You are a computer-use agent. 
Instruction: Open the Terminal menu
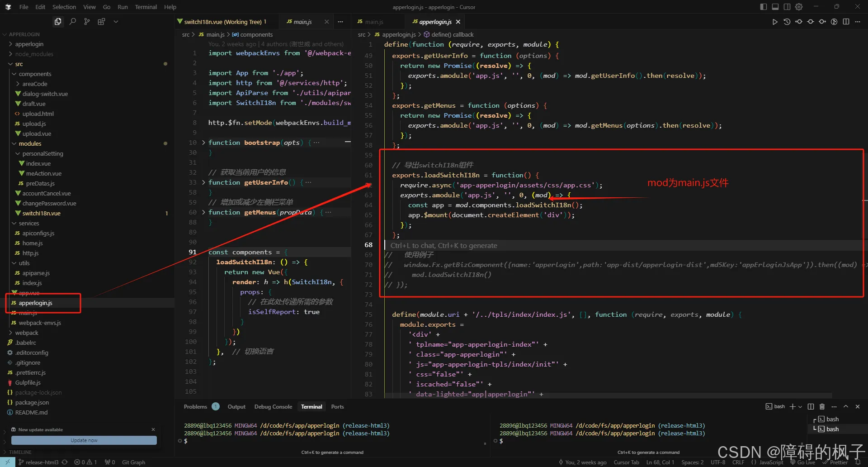coord(146,7)
